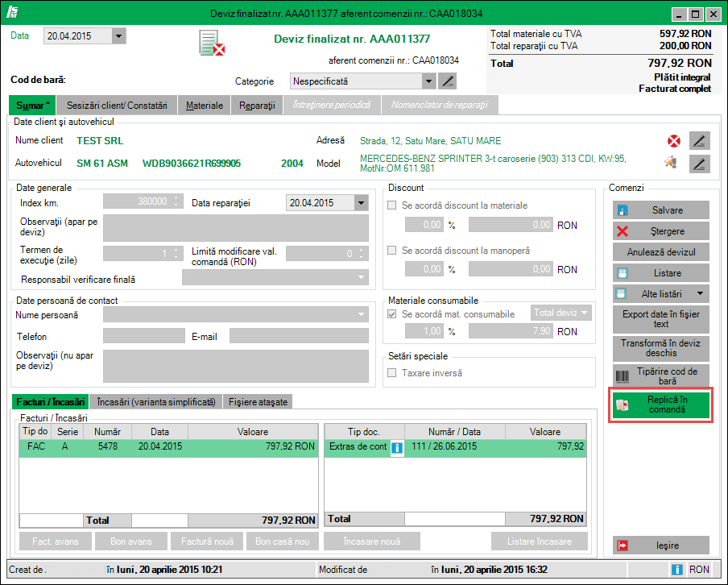This screenshot has width=728, height=585.
Task: Click the blue info icon next to Extras de cont
Action: coord(397,448)
